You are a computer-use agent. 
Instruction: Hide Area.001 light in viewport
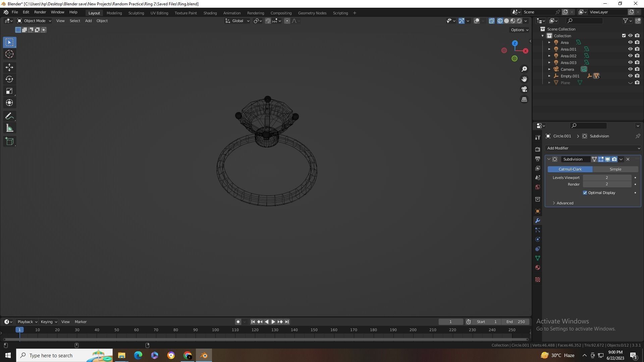pos(630,49)
